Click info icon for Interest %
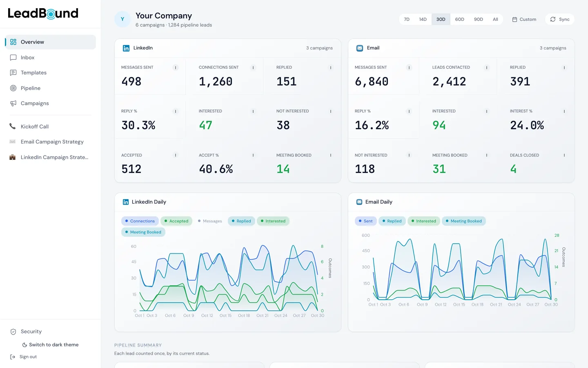Image resolution: width=588 pixels, height=368 pixels. click(x=564, y=111)
